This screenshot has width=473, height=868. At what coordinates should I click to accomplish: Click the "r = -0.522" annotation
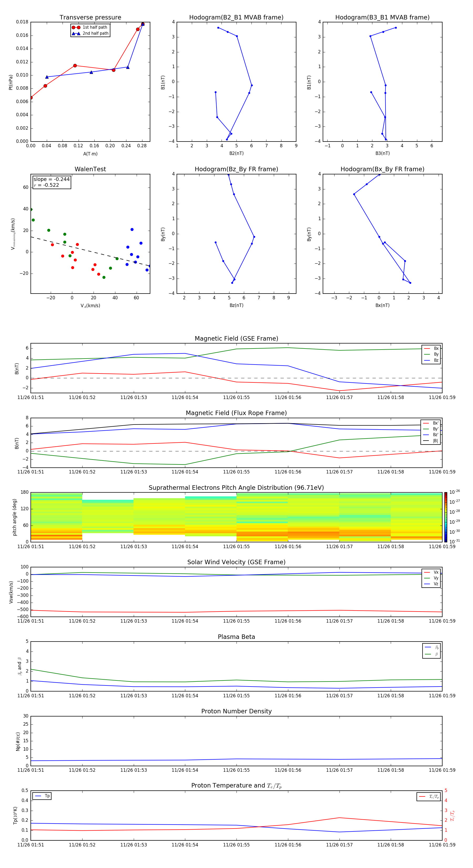47,185
